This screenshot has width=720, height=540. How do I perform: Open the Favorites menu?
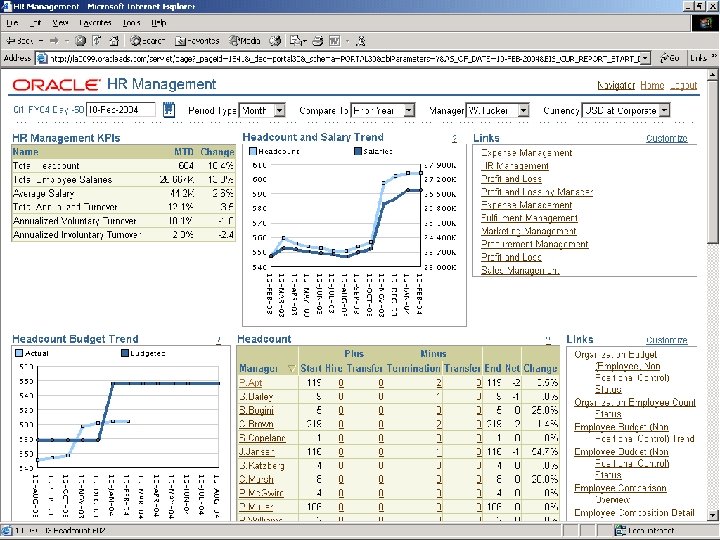[95, 22]
